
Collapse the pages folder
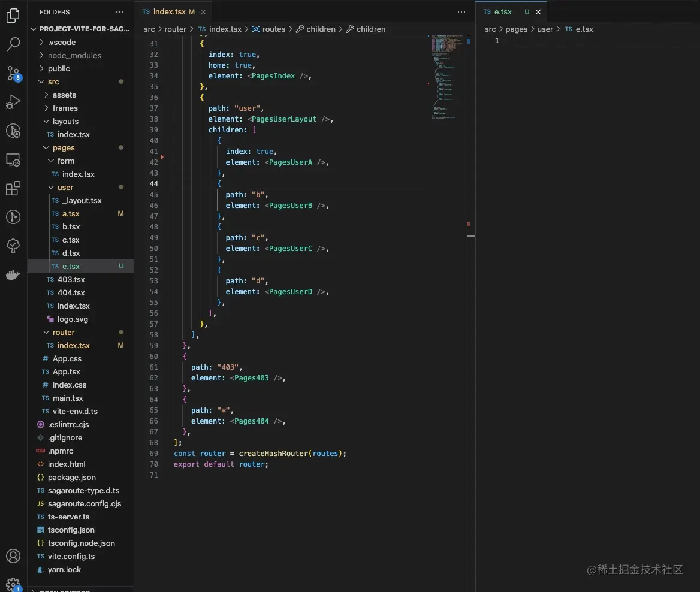click(x=82, y=147)
